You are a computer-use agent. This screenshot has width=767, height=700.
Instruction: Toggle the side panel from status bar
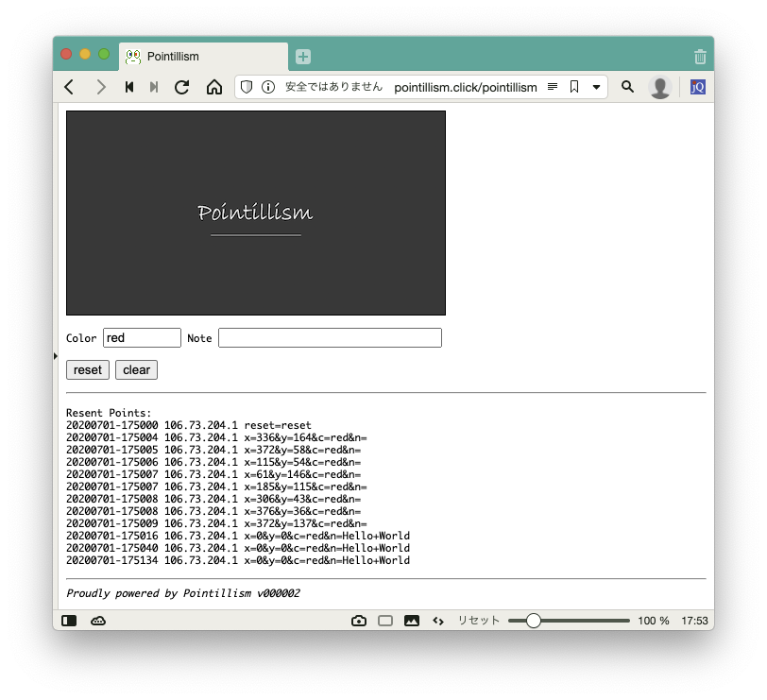click(69, 621)
